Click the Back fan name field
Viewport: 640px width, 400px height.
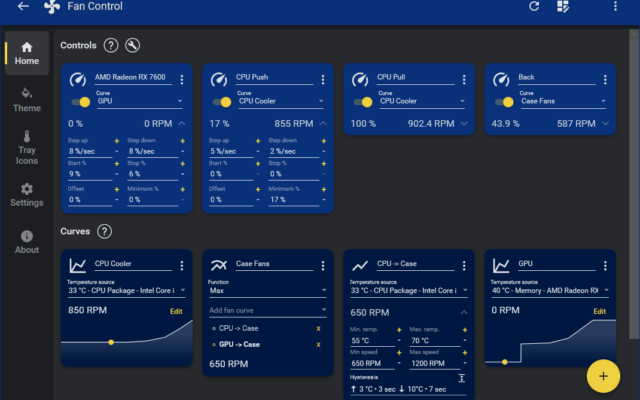pyautogui.click(x=557, y=78)
